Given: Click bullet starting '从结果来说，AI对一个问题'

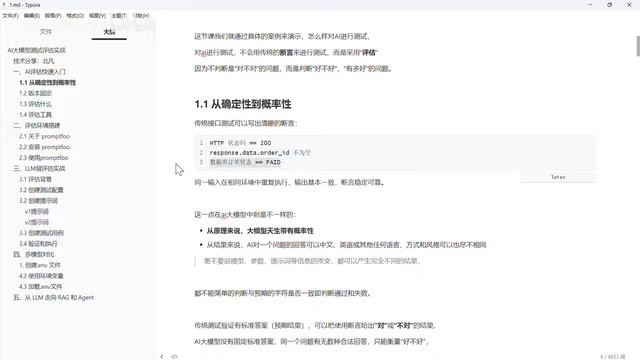Looking at the screenshot, I should pyautogui.click(x=346, y=245).
